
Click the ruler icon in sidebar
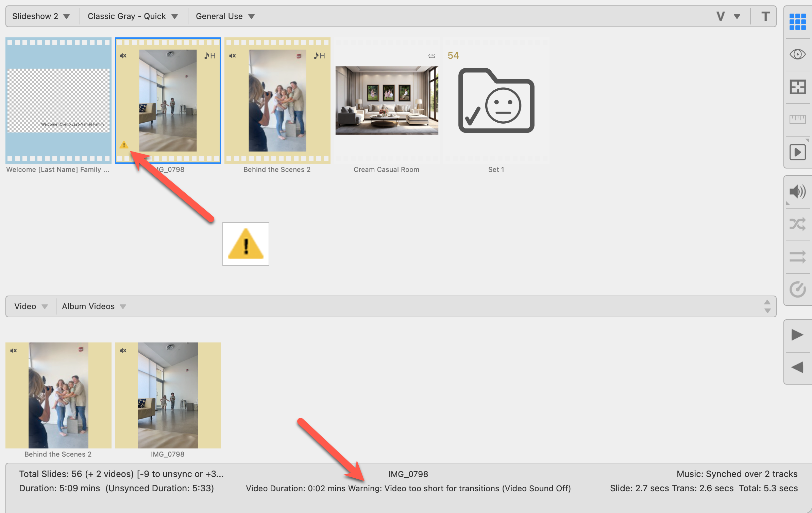[797, 119]
